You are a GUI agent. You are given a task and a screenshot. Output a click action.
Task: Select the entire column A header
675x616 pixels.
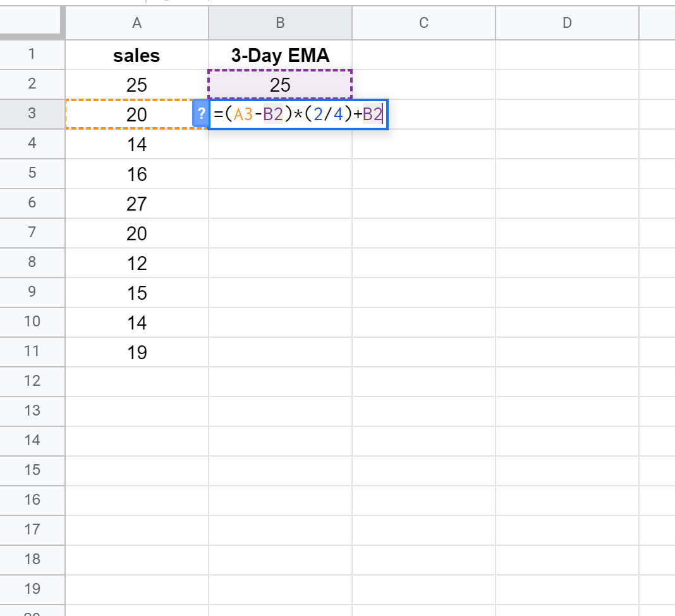pos(137,23)
